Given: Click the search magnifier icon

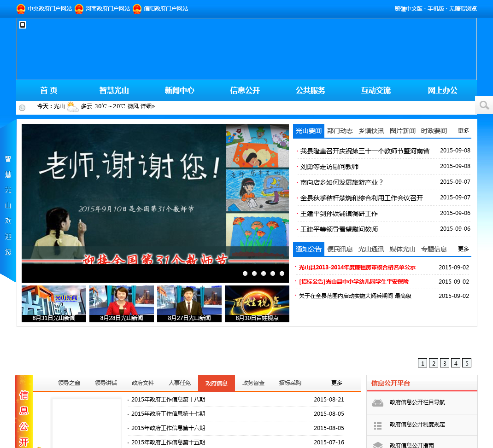Looking at the screenshot, I should pos(484,105).
